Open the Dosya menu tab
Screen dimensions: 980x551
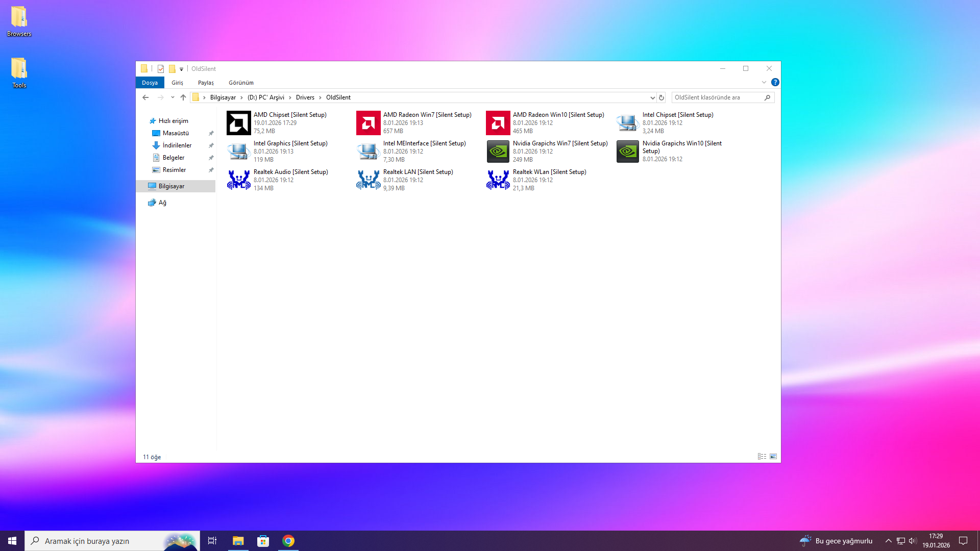pos(150,83)
